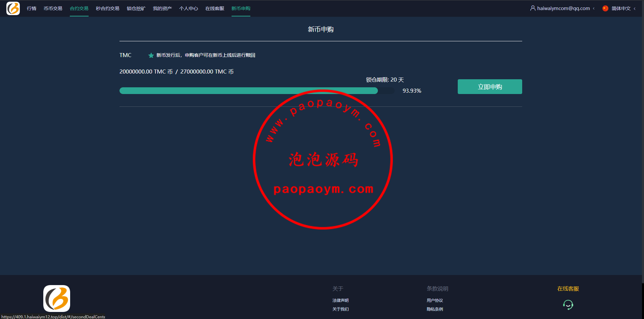Open the 行情 market menu

coord(32,8)
